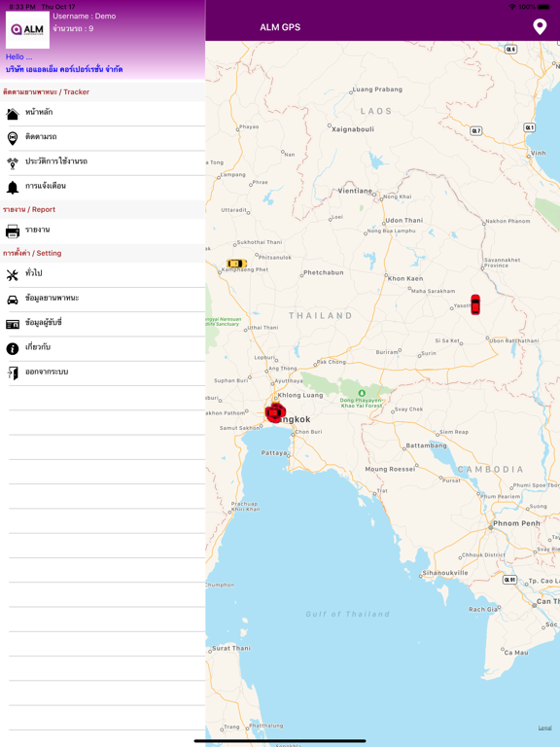Image resolution: width=560 pixels, height=747 pixels.
Task: Tap the bell icon for notifications
Action: [13, 188]
